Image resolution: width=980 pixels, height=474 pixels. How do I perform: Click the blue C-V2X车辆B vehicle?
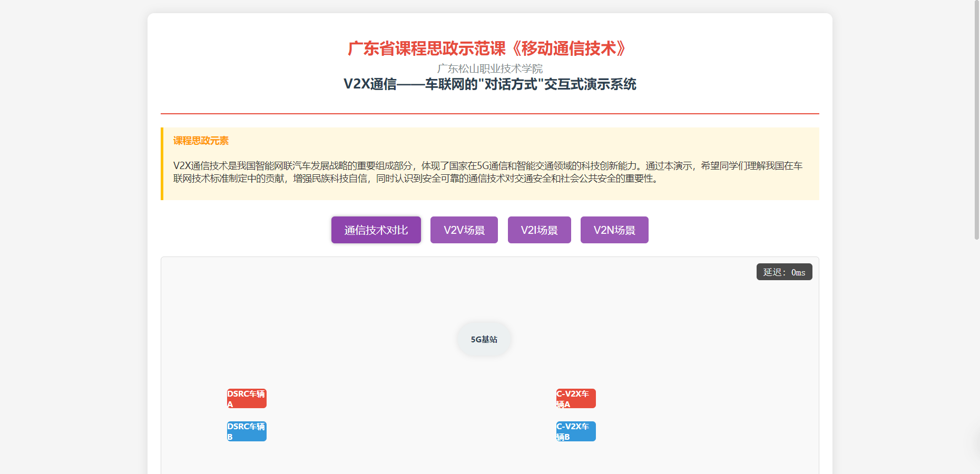576,431
